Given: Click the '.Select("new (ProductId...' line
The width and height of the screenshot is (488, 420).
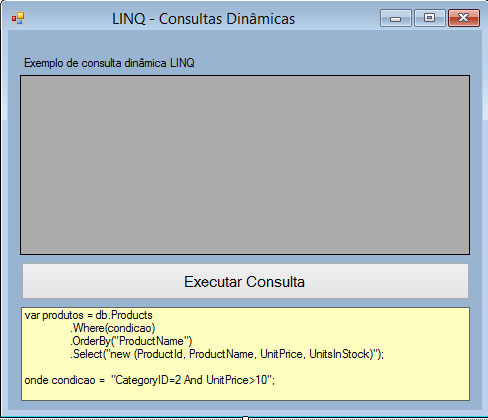Looking at the screenshot, I should pyautogui.click(x=227, y=354).
